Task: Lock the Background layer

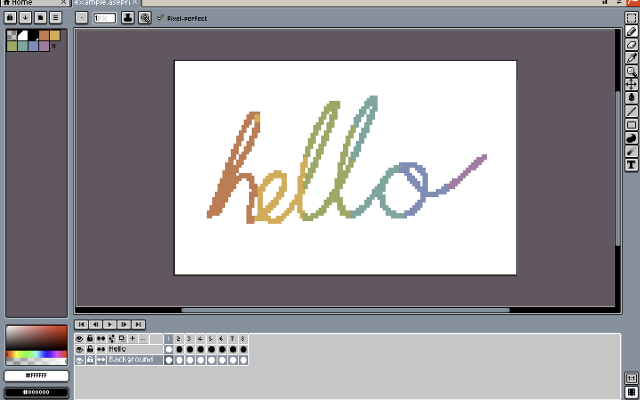Action: tap(90, 360)
